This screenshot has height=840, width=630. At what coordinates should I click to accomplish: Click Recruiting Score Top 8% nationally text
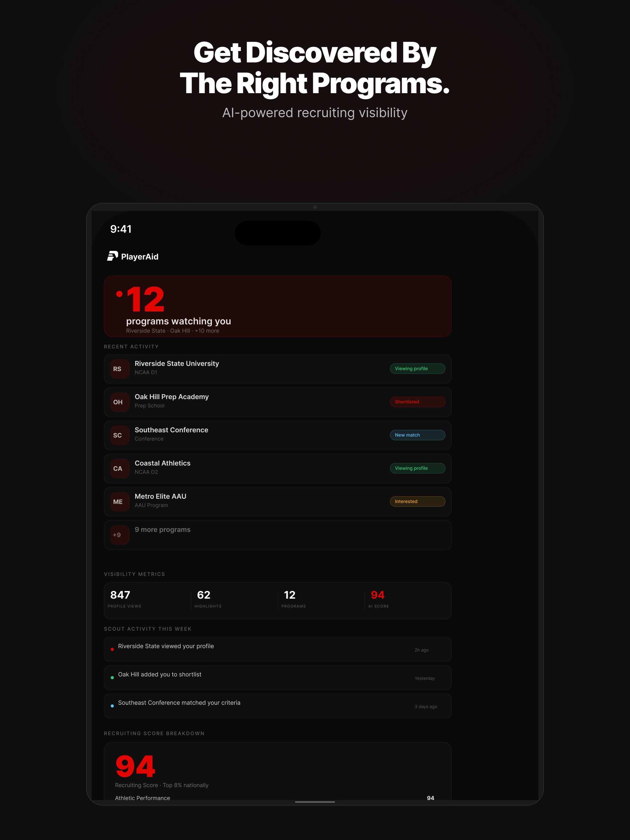(161, 785)
